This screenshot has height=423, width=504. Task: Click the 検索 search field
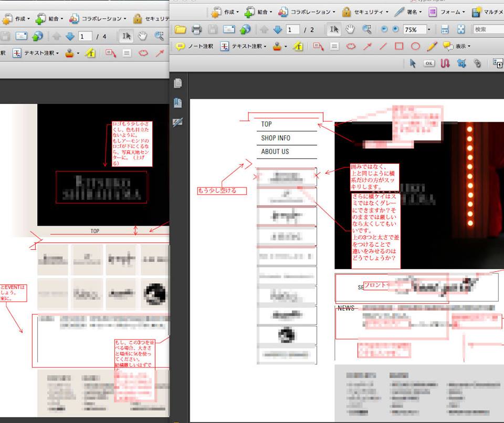tap(488, 29)
